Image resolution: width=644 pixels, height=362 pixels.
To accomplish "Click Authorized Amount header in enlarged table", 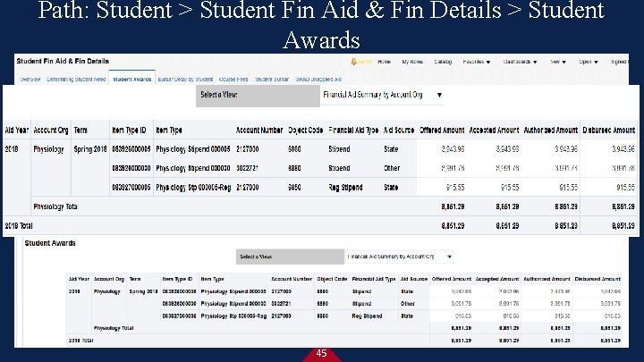I will pos(551,130).
